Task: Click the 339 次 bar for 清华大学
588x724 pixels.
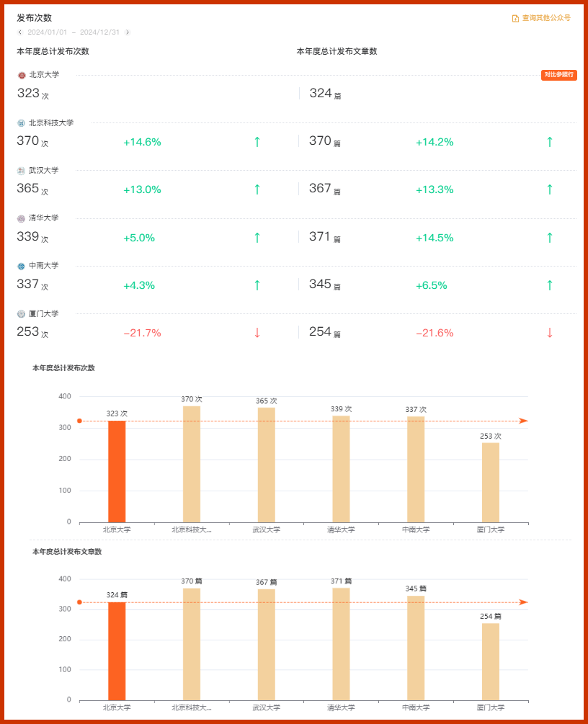Action: click(x=342, y=469)
